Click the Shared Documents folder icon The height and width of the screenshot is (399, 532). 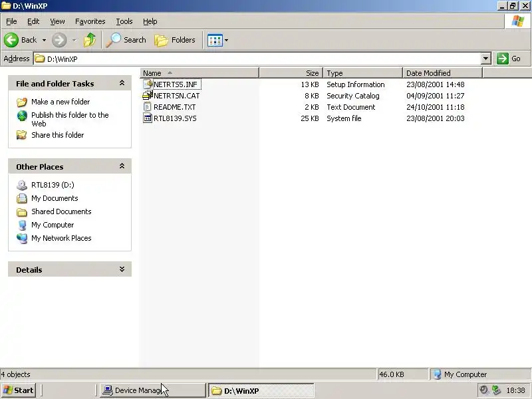pyautogui.click(x=22, y=211)
